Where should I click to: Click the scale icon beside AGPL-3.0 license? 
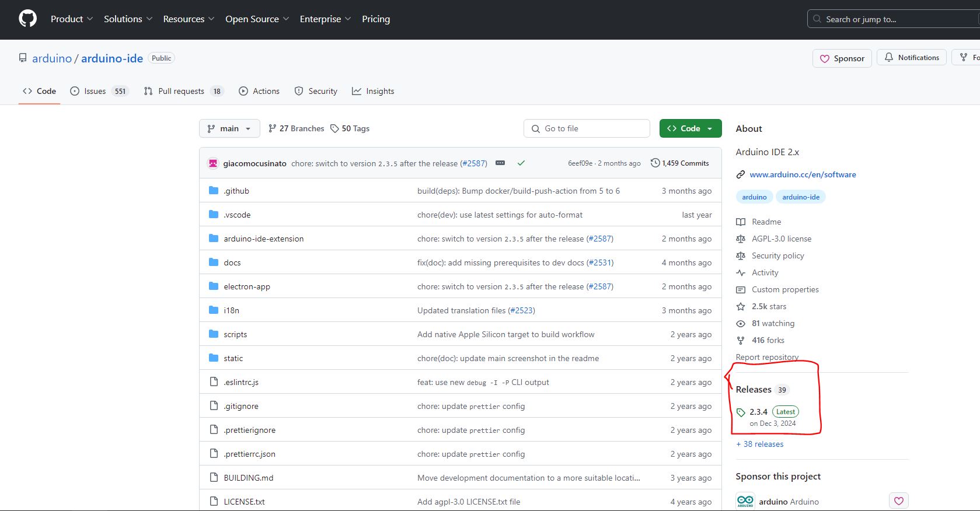pyautogui.click(x=741, y=239)
